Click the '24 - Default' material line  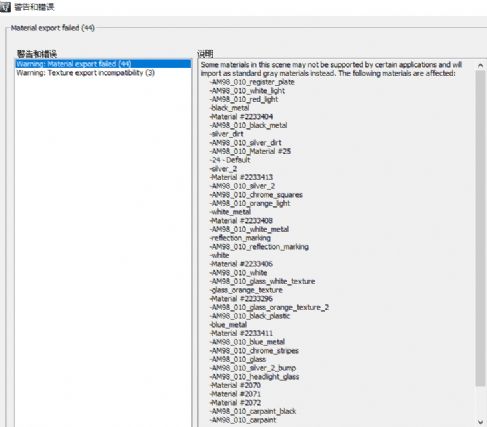[230, 160]
